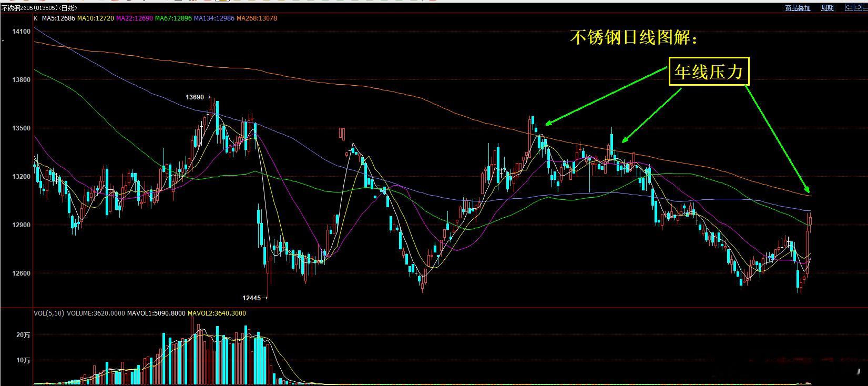Screen dimensions: 868x386
Task: Select the MA67:12896 indicator label
Action: pos(173,18)
